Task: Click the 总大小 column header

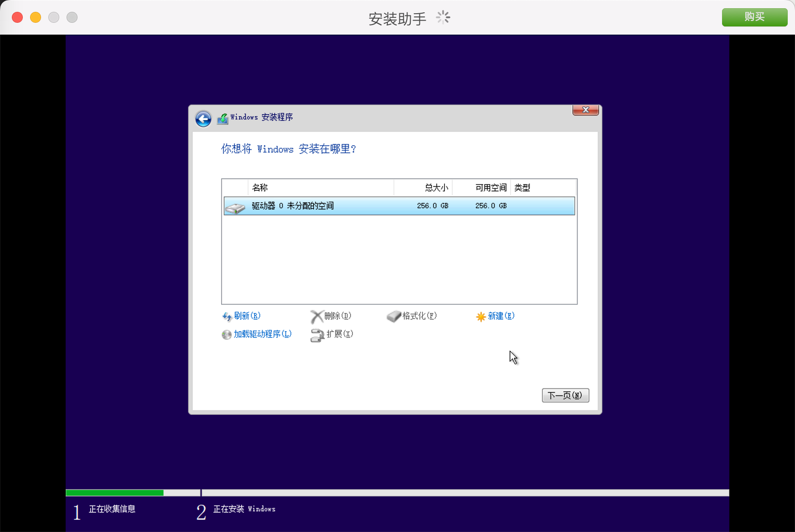Action: click(x=436, y=188)
